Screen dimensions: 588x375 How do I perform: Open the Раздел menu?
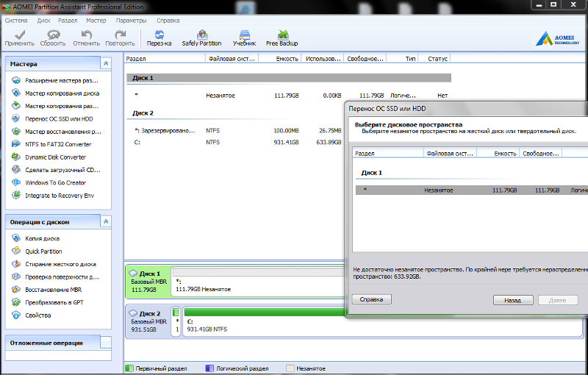point(68,21)
